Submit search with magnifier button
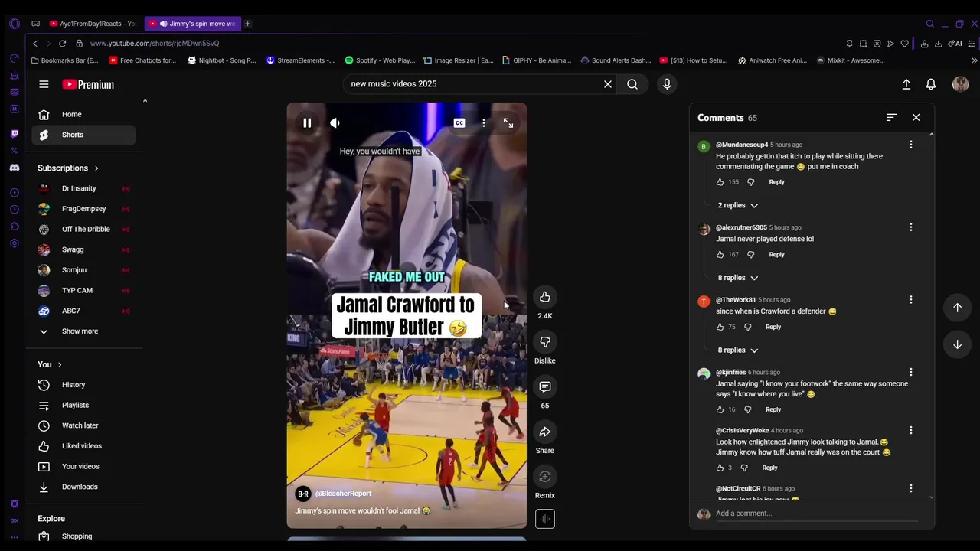Viewport: 980px width, 551px height. point(632,84)
